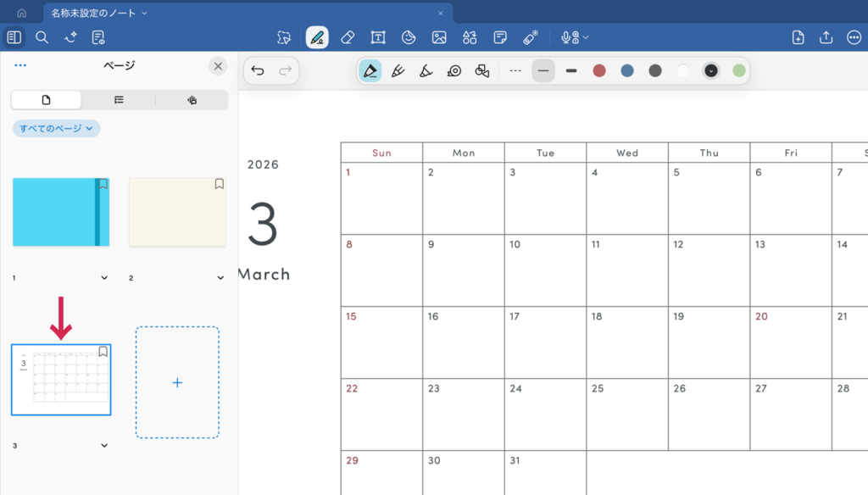The image size is (868, 495).
Task: Click the Undo arrow
Action: pos(258,70)
